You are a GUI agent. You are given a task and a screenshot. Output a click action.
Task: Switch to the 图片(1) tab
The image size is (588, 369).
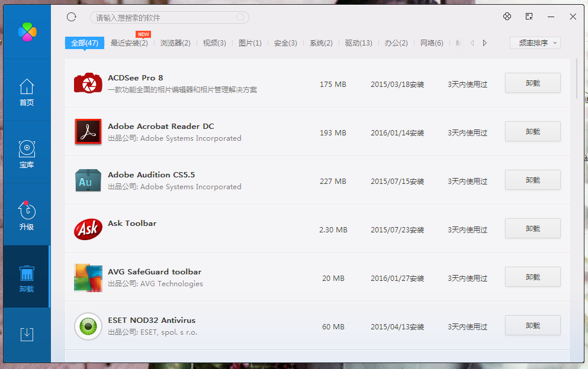pyautogui.click(x=250, y=43)
